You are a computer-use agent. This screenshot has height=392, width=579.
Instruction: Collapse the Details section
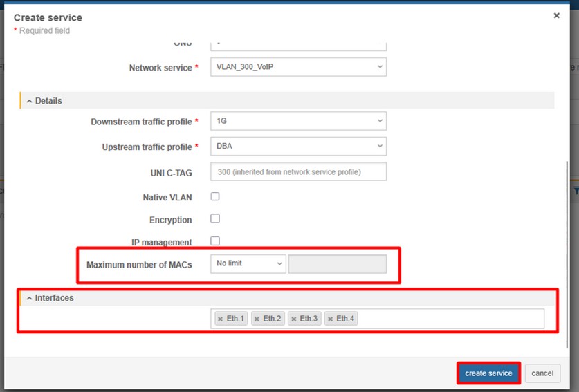30,101
